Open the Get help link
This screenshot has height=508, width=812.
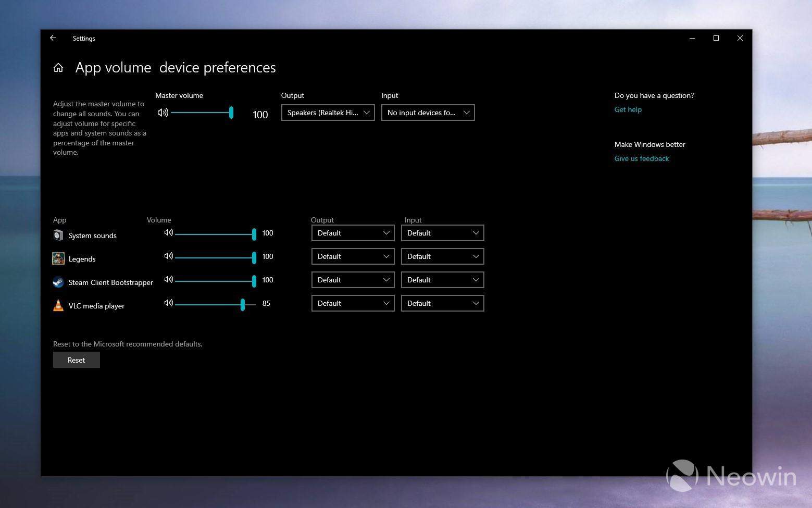pyautogui.click(x=628, y=109)
